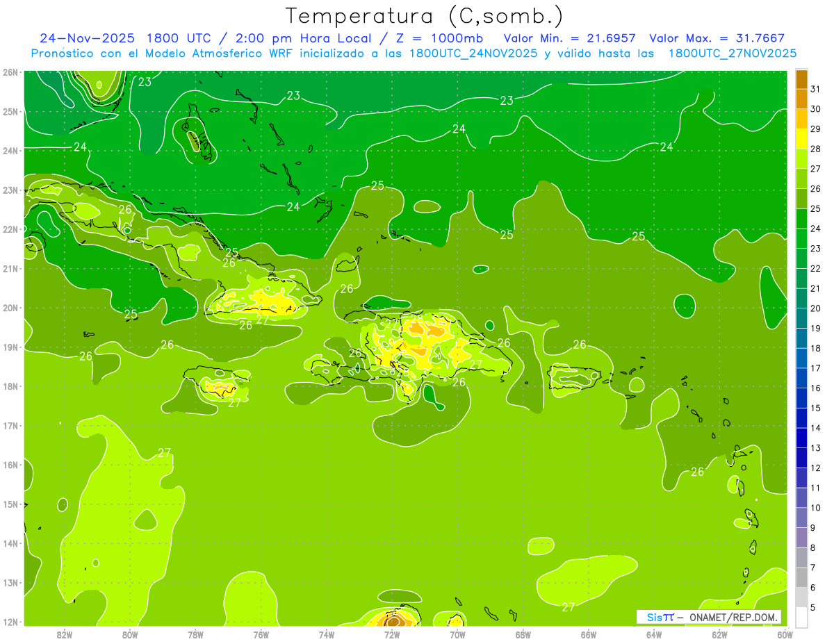Click the '22N' latitude axis label
The width and height of the screenshot is (834, 644).
click(x=10, y=229)
